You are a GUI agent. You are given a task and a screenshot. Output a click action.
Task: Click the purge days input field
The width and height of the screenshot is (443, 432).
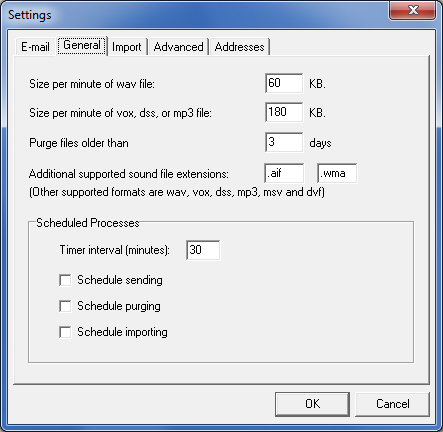point(284,142)
